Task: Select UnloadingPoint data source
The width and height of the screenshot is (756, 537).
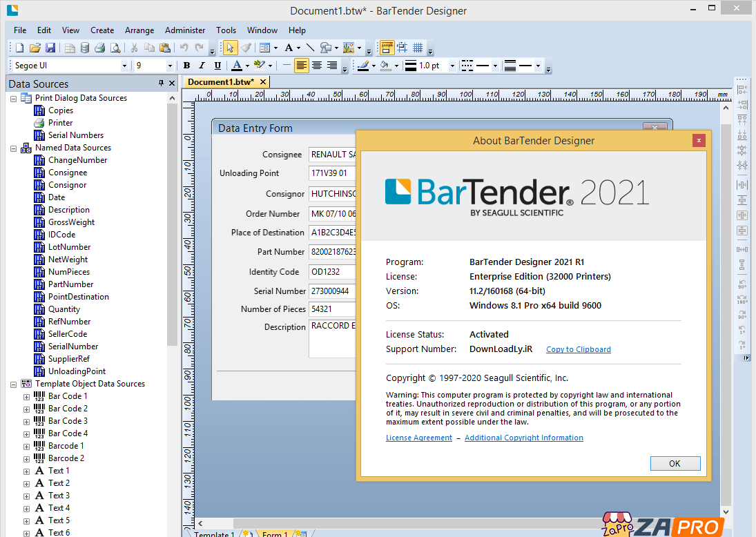Action: [77, 371]
